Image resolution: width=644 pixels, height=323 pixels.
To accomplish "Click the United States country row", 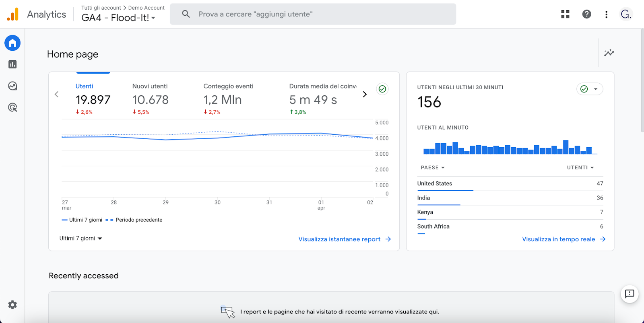I will click(510, 183).
